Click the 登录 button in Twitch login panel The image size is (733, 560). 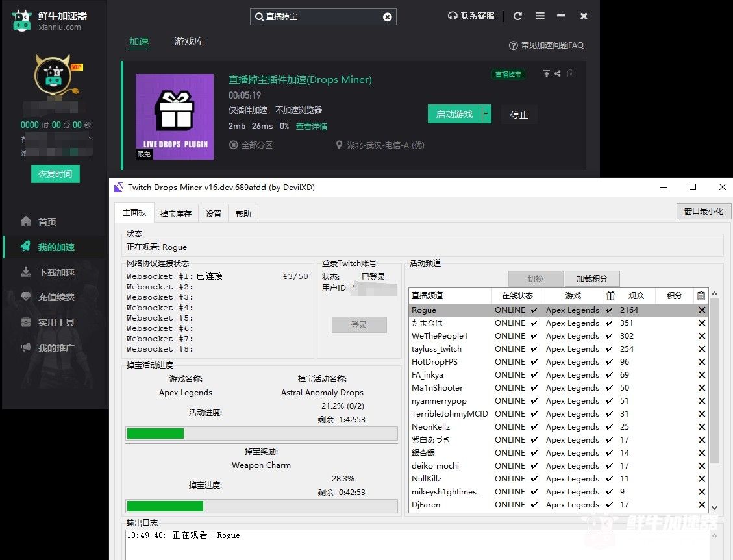click(x=359, y=324)
